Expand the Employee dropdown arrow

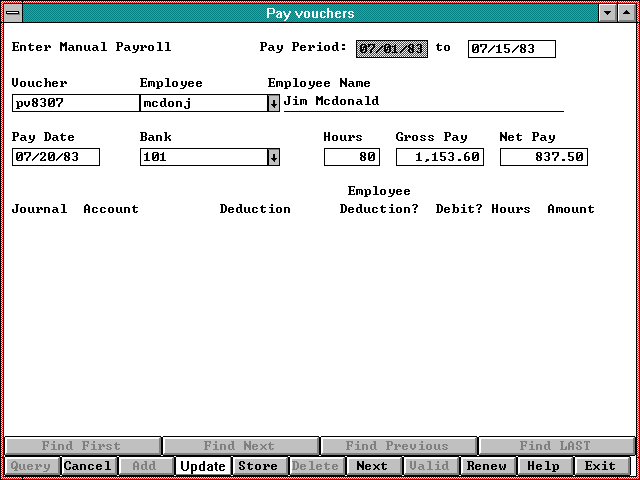pyautogui.click(x=274, y=103)
